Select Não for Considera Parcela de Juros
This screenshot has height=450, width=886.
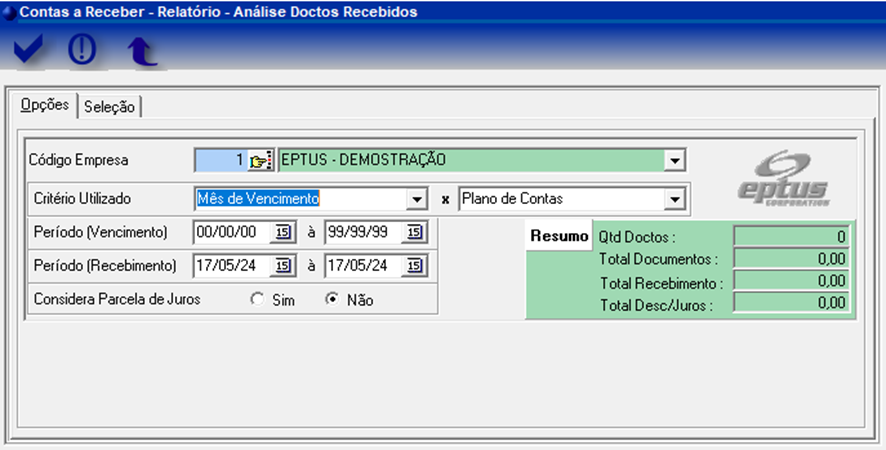tap(333, 299)
